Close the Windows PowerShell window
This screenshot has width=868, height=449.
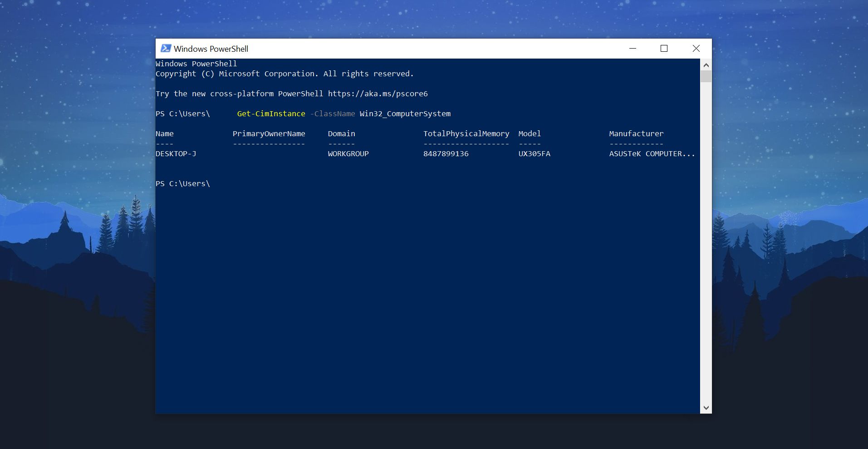(696, 48)
